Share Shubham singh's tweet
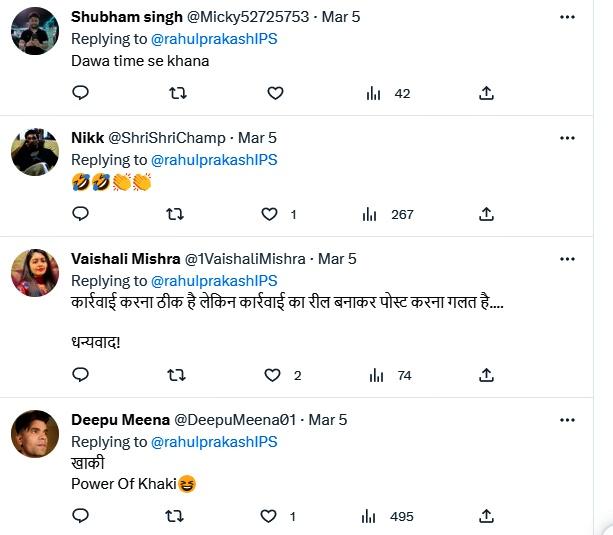 (486, 93)
